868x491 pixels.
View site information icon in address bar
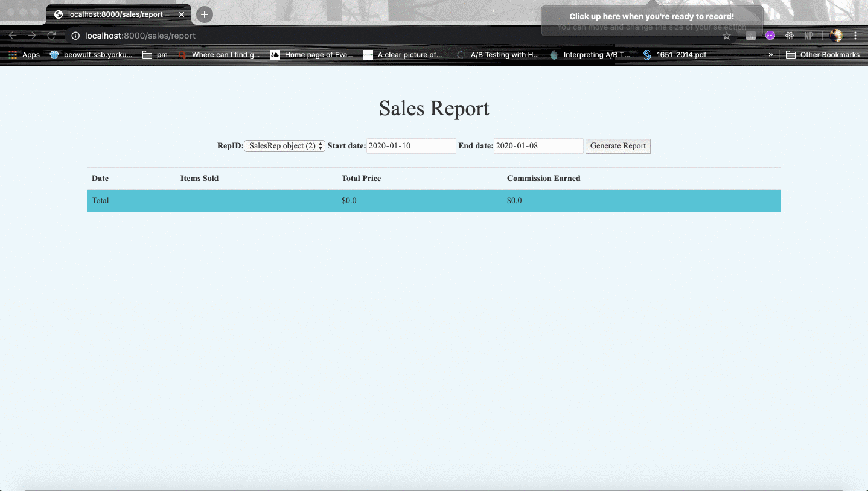click(x=75, y=36)
